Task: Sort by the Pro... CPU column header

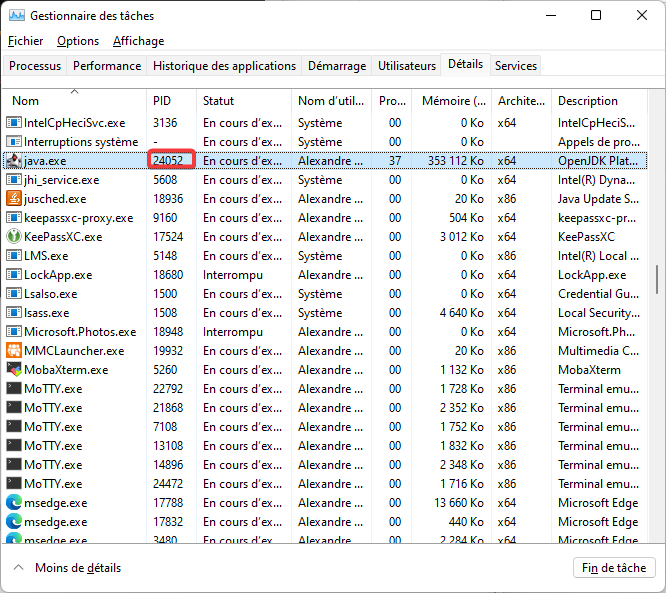Action: pyautogui.click(x=392, y=101)
